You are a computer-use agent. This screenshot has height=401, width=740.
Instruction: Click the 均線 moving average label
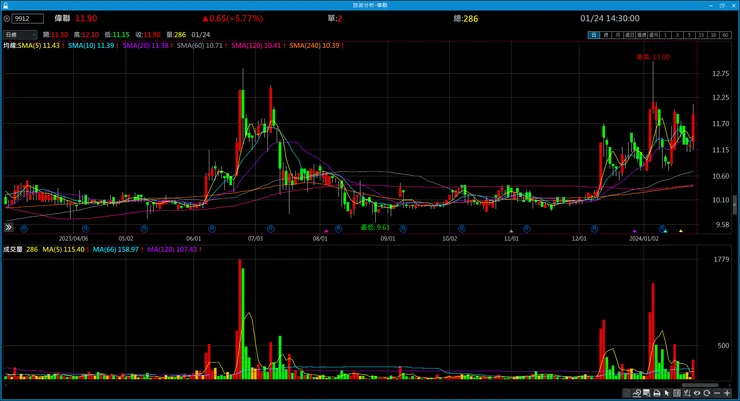click(x=10, y=46)
